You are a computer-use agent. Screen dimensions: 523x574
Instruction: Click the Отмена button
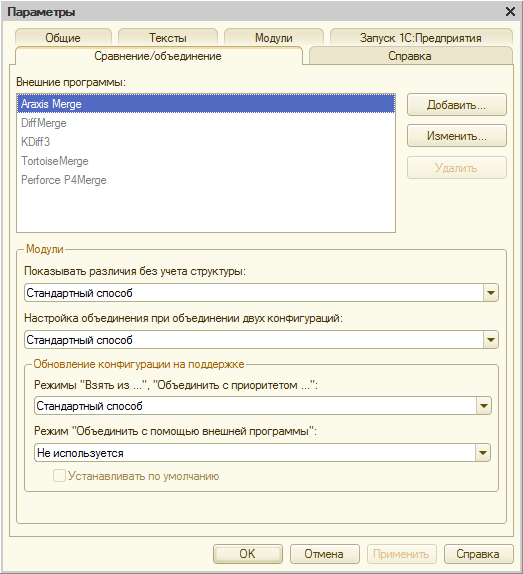(x=325, y=554)
